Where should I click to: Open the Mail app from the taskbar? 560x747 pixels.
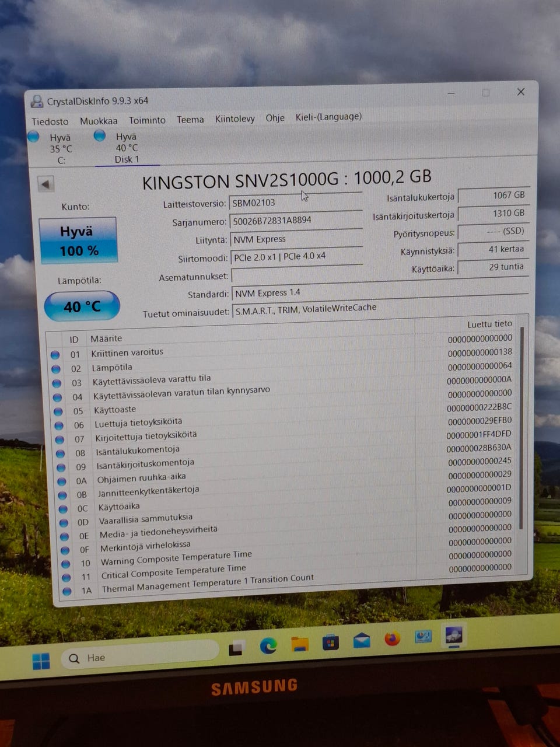point(362,640)
